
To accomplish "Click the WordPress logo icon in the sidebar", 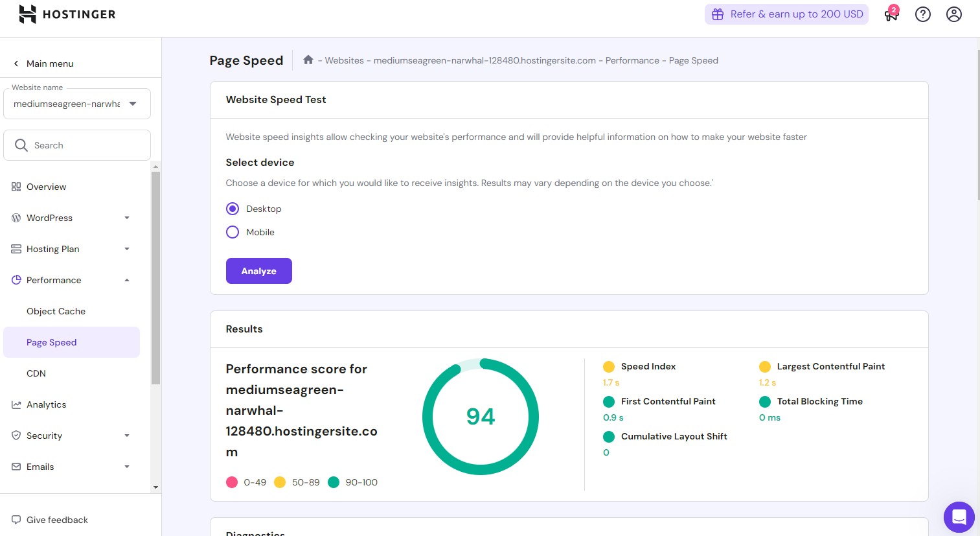I will point(16,218).
